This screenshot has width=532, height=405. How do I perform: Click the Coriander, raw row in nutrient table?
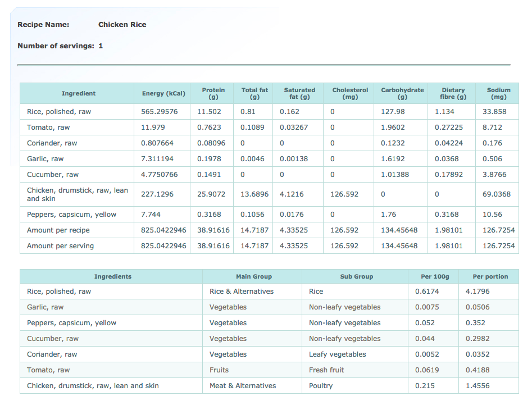click(269, 143)
